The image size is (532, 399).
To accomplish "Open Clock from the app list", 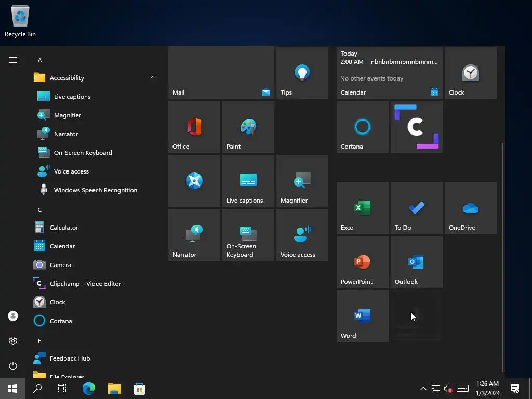I will click(95, 302).
